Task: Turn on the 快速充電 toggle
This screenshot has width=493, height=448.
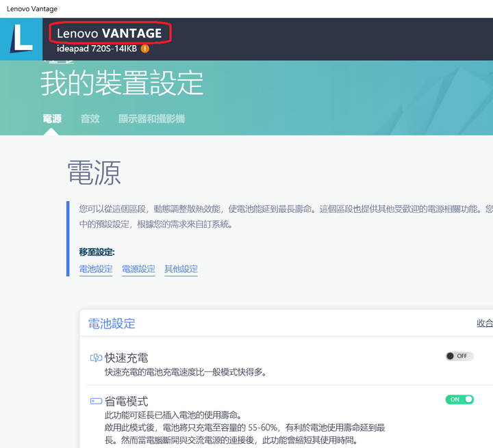Action: pyautogui.click(x=459, y=356)
